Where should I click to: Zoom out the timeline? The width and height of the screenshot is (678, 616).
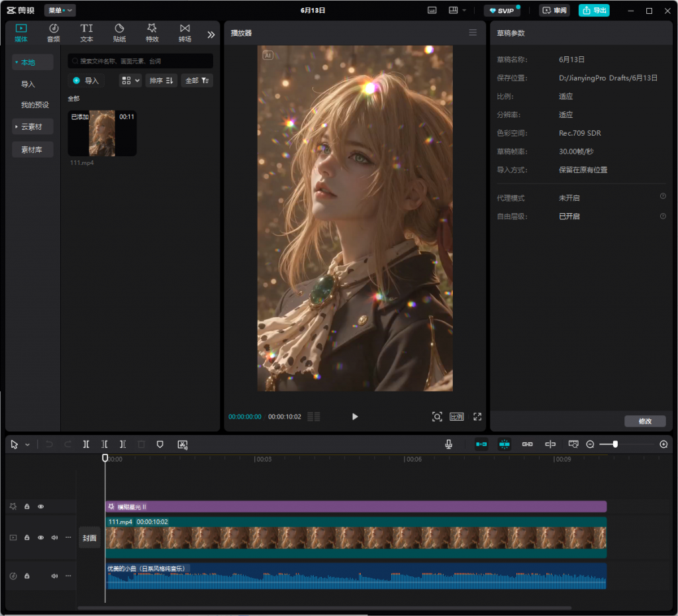pyautogui.click(x=590, y=444)
